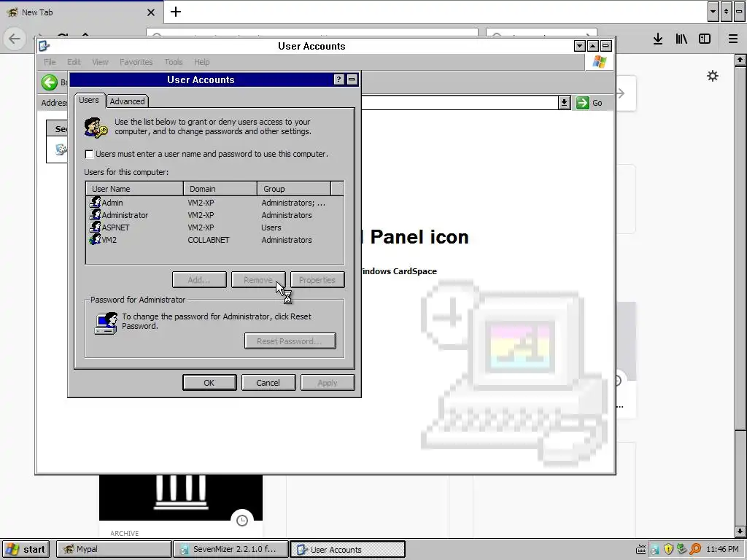747x560 pixels.
Task: Click the computer user icon in Password section
Action: (106, 323)
